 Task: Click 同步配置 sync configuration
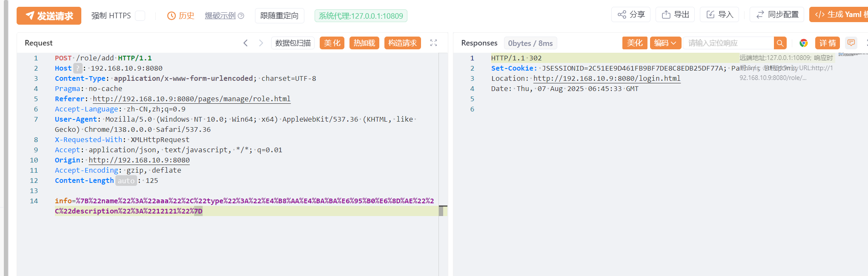(x=777, y=14)
